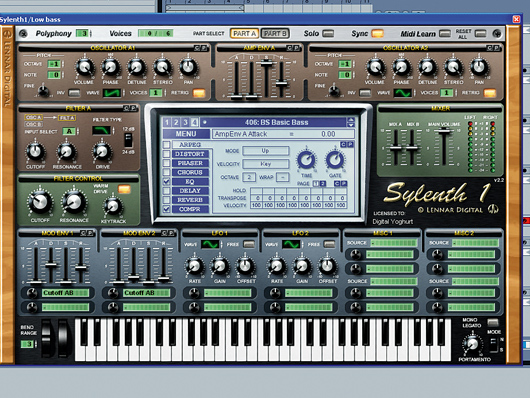
Task: Uncheck the EQ effect checkbox
Action: (x=167, y=181)
